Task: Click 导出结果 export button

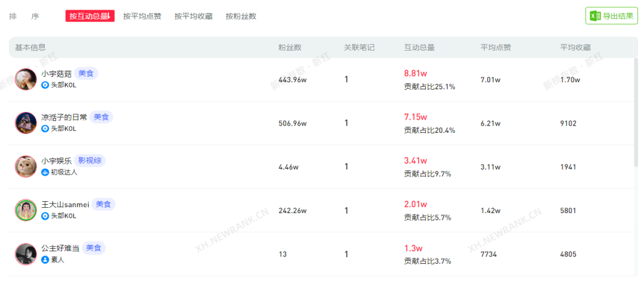Action: point(612,16)
